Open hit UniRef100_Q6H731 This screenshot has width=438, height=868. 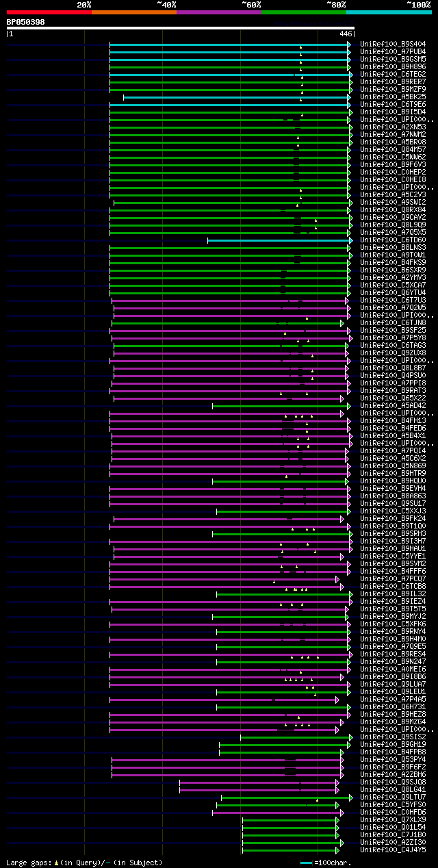(x=393, y=707)
